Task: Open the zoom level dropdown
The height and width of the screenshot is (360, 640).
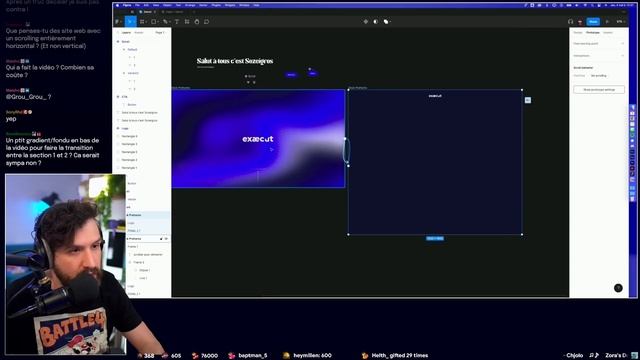Action: tap(620, 22)
